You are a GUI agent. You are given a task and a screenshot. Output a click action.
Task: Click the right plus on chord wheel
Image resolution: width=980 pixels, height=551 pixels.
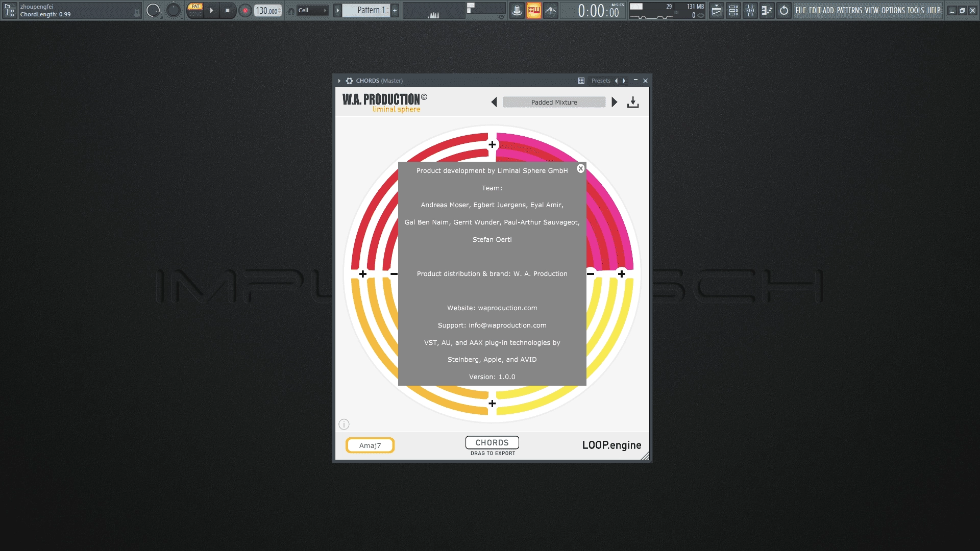[x=622, y=274]
